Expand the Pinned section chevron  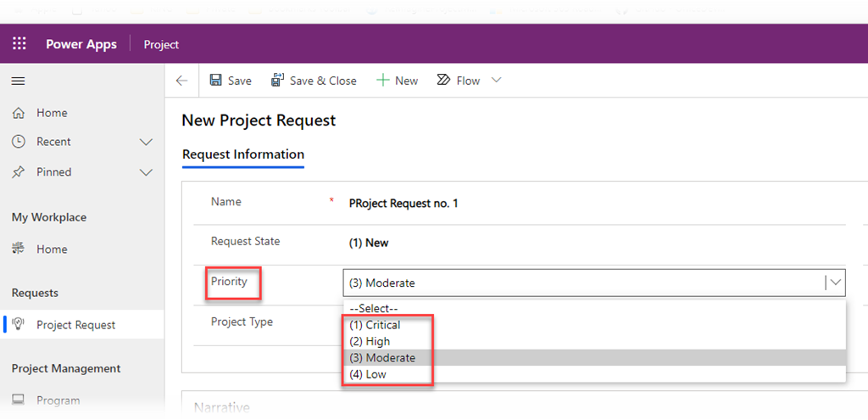click(146, 172)
